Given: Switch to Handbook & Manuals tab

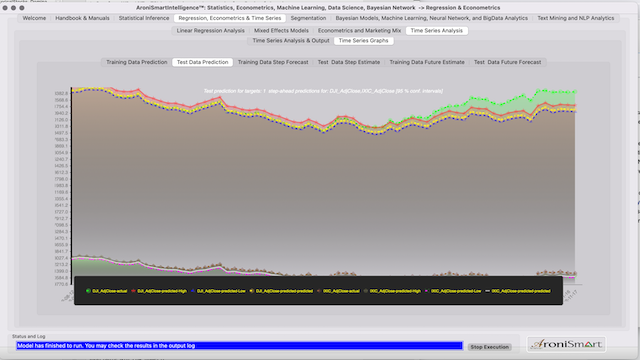Looking at the screenshot, I should pyautogui.click(x=82, y=18).
